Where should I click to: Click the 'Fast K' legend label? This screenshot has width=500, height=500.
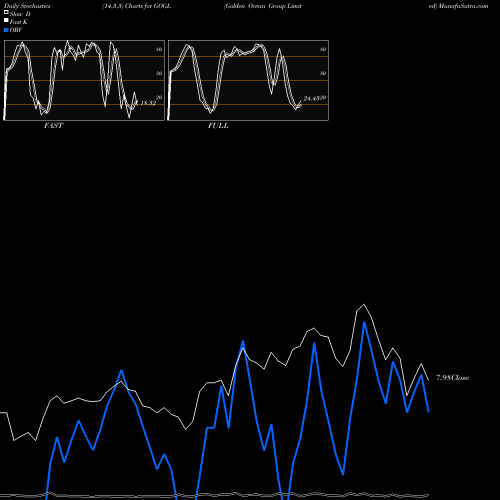pos(19,22)
